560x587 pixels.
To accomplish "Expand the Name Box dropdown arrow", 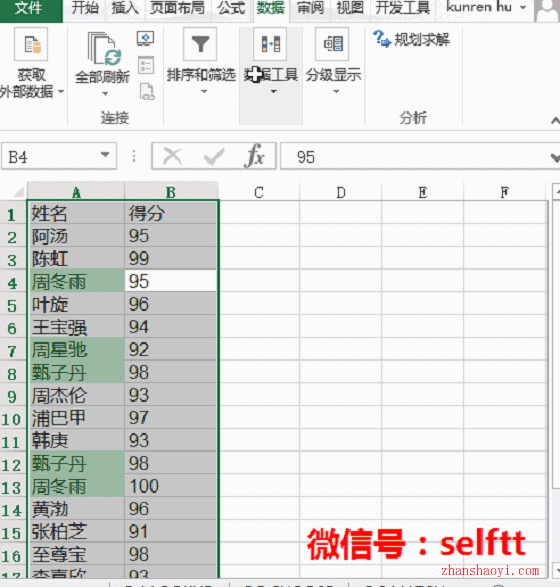I will point(105,155).
